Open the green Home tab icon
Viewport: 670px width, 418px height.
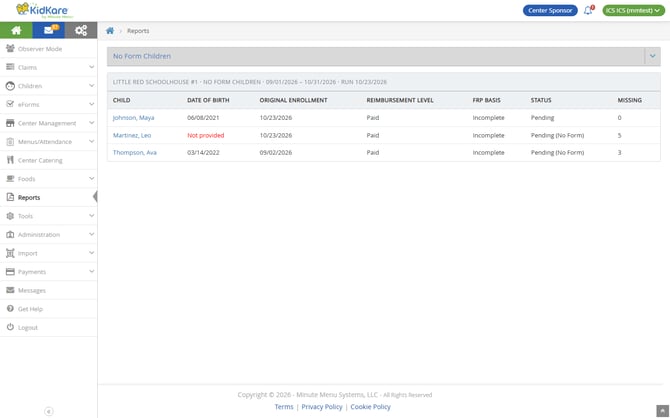coord(16,30)
